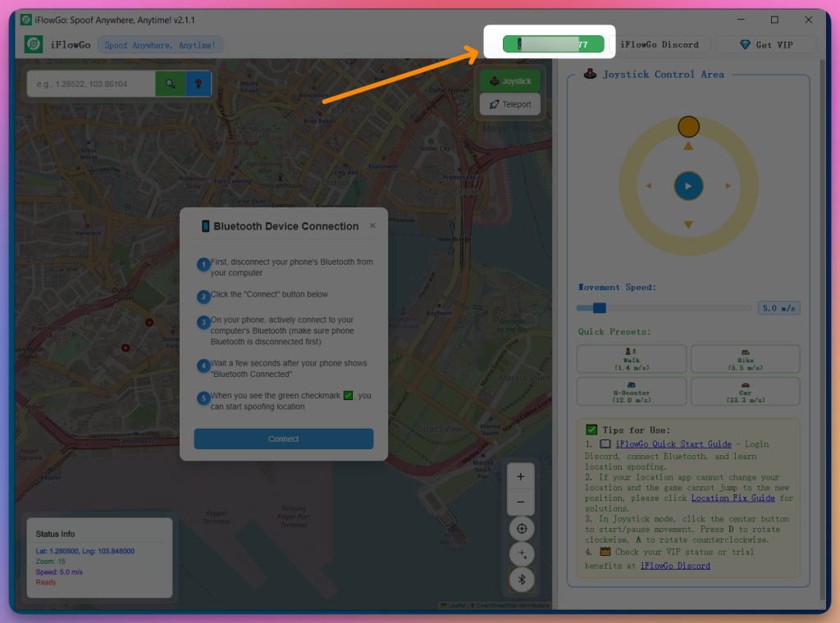Screen dimensions: 840x623
Task: Switch to Joystick mode
Action: pos(510,81)
